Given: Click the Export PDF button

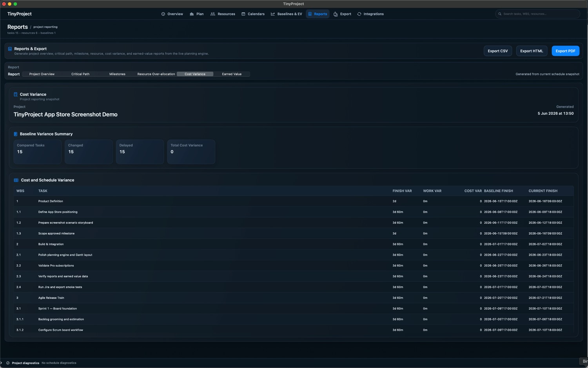Looking at the screenshot, I should [x=565, y=51].
